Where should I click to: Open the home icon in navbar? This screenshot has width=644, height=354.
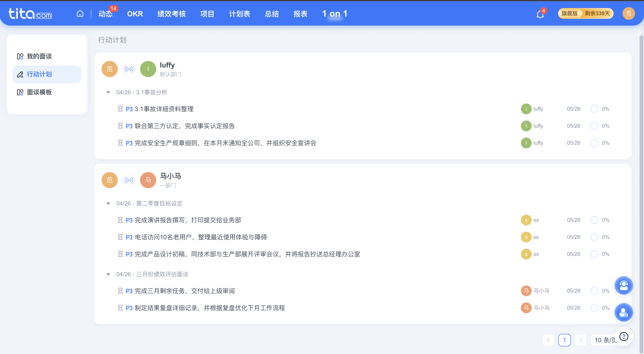tap(80, 13)
